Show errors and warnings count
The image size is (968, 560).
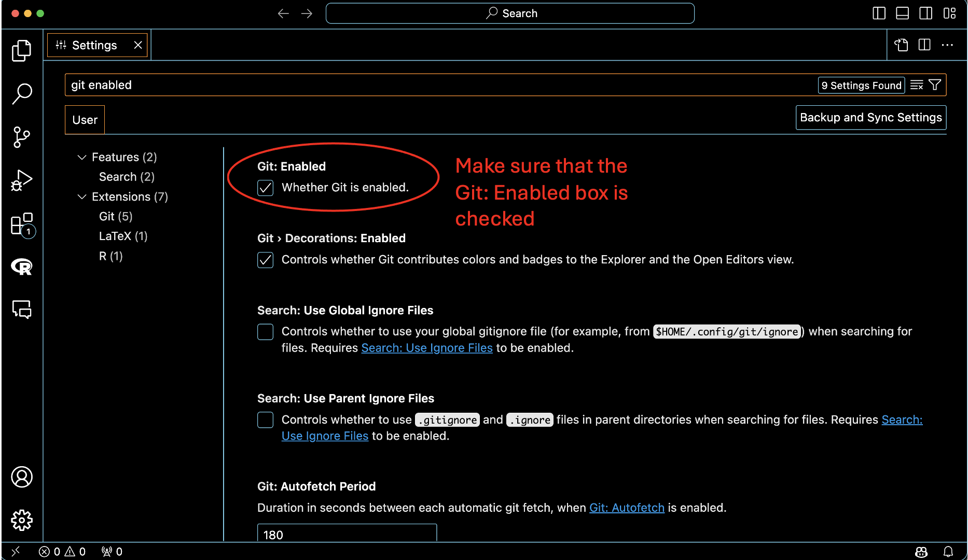tap(62, 552)
